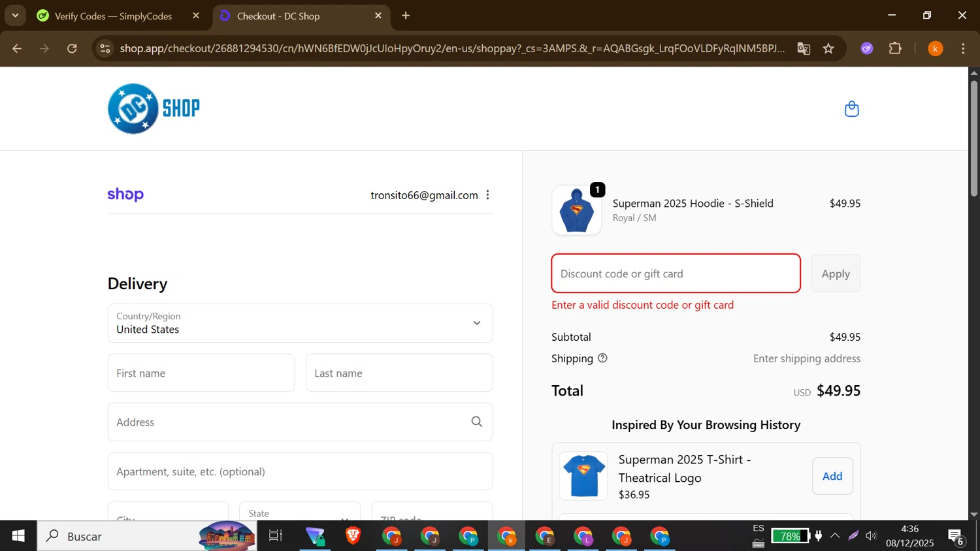Switch to Chrome profile L on the taskbar
The width and height of the screenshot is (980, 551).
point(583,536)
